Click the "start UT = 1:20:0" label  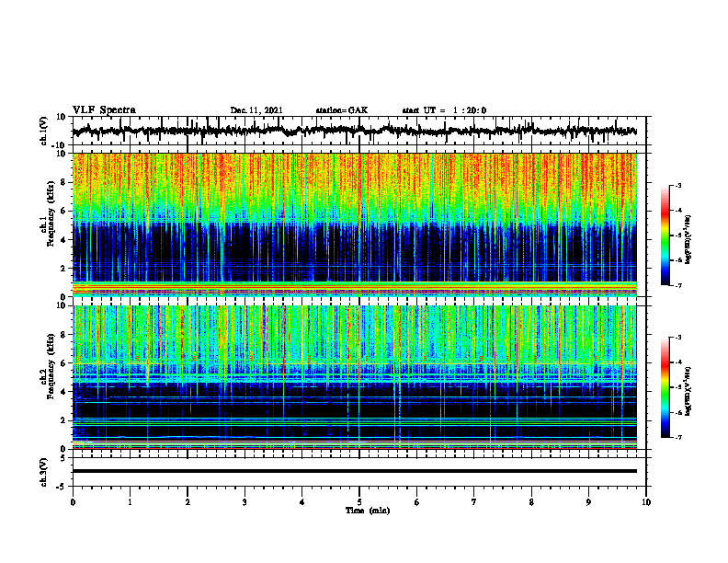point(444,110)
